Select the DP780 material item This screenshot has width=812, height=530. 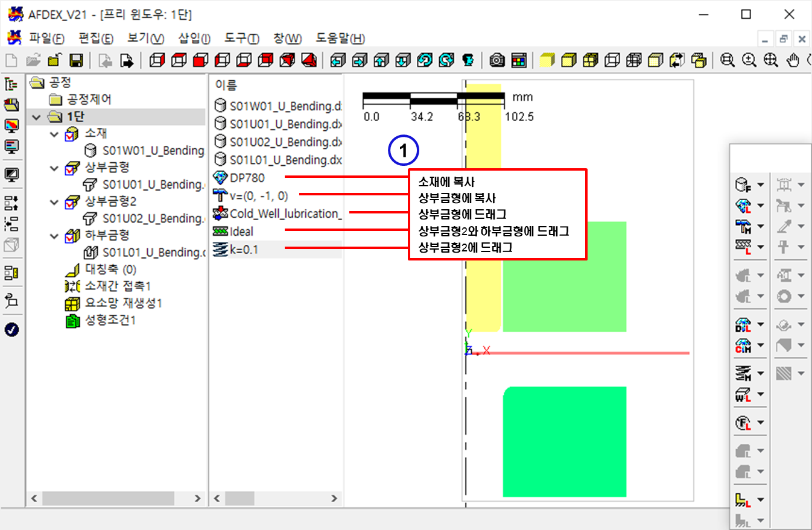click(x=247, y=178)
